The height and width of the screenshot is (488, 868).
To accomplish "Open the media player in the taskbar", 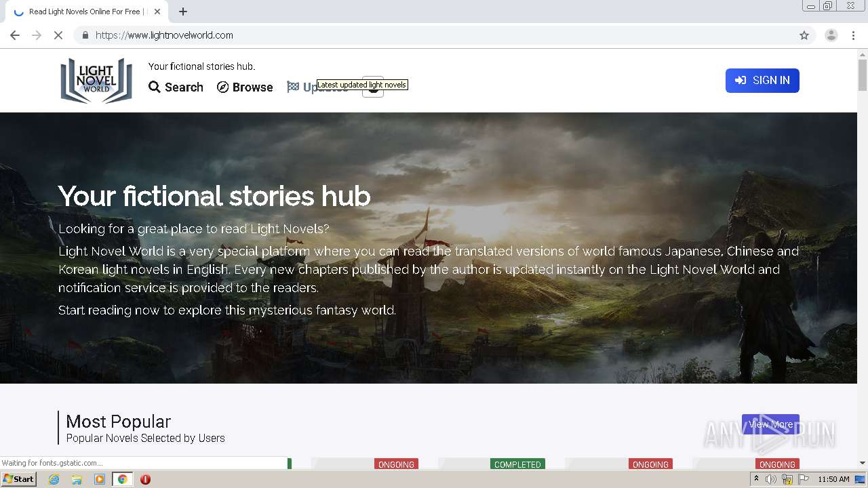I will pyautogui.click(x=100, y=479).
